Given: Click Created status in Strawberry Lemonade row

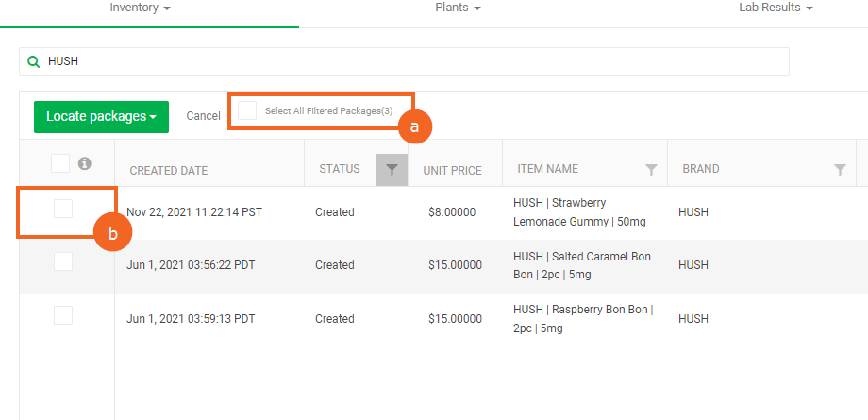Looking at the screenshot, I should [x=334, y=212].
